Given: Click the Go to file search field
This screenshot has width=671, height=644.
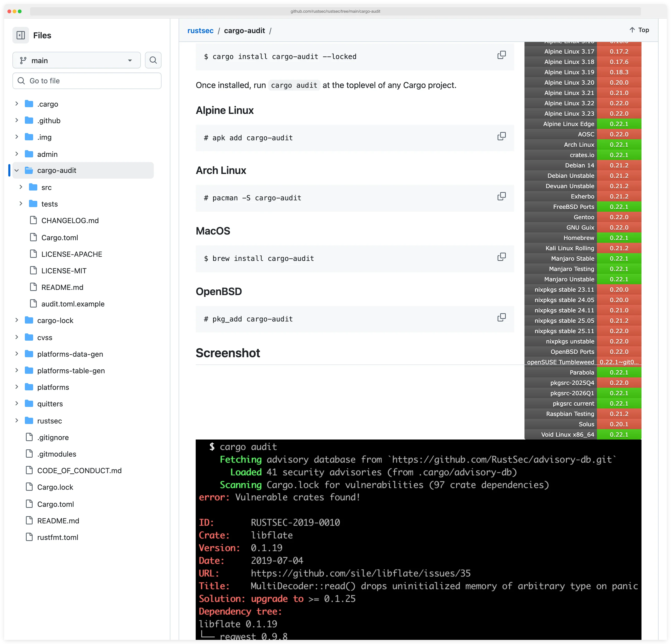Looking at the screenshot, I should coord(87,81).
